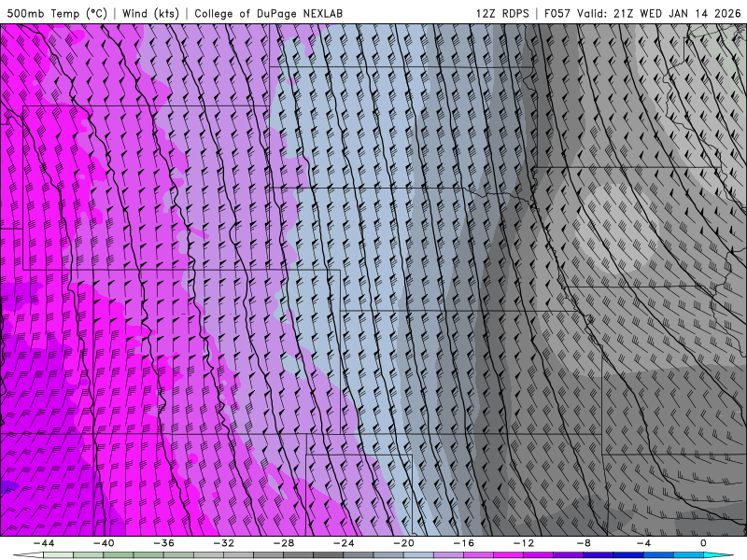The image size is (747, 560).
Task: Click the "Wind (kts)" header label
Action: coord(150,13)
